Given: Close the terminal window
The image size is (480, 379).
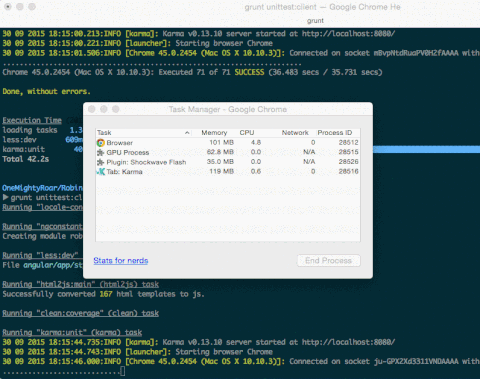Looking at the screenshot, I should click(x=8, y=7).
